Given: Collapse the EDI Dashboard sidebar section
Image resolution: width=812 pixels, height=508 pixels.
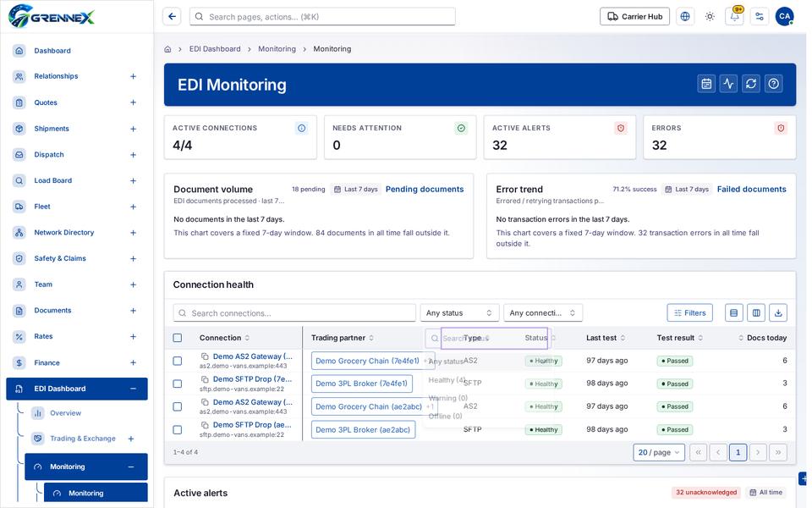Looking at the screenshot, I should (x=133, y=389).
